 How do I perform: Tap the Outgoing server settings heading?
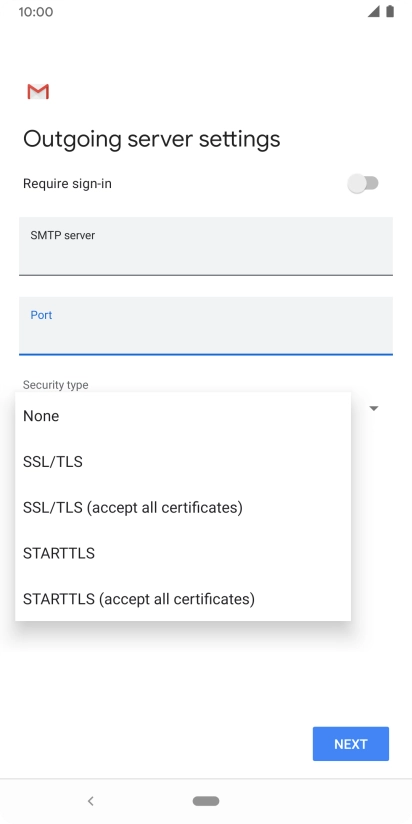pyautogui.click(x=152, y=139)
